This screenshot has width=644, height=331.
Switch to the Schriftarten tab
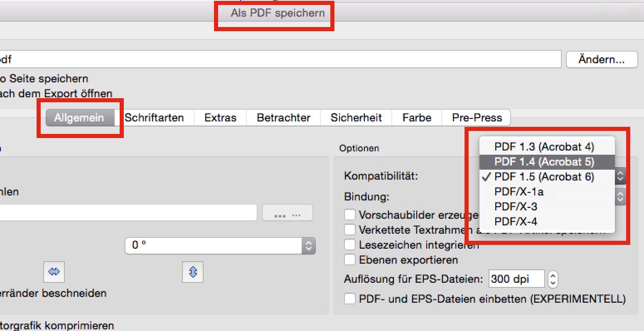click(x=154, y=118)
